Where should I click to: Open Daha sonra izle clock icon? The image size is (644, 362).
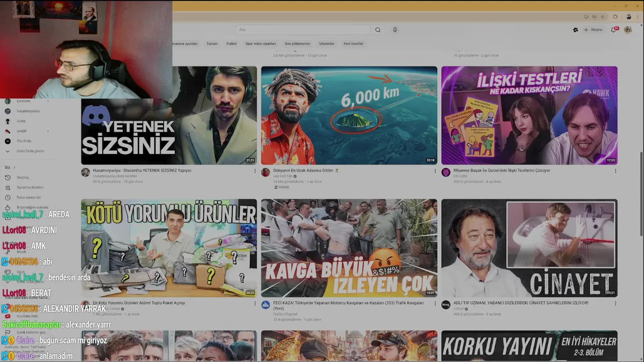point(8,198)
